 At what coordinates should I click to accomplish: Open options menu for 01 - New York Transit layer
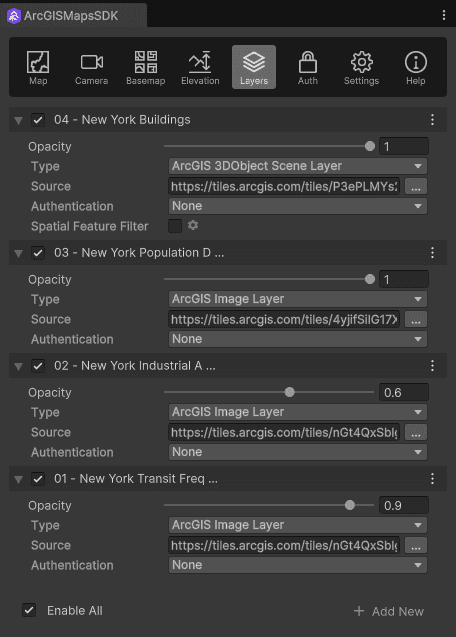click(x=432, y=479)
